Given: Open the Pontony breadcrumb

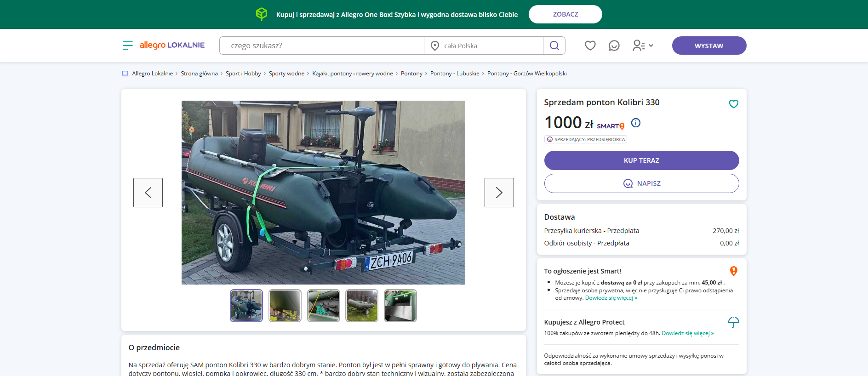Looking at the screenshot, I should (x=411, y=74).
